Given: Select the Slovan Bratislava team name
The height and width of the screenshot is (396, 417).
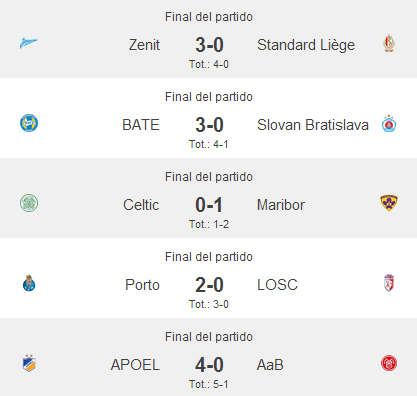Looking at the screenshot, I should pos(313,125).
